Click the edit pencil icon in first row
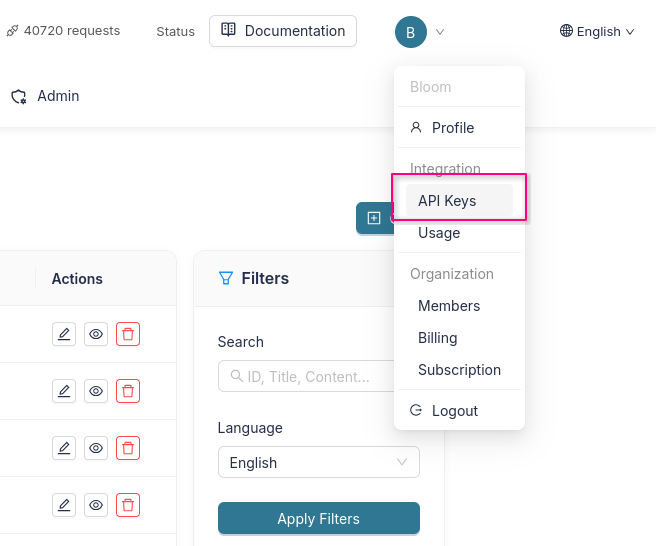This screenshot has width=656, height=546. click(x=64, y=335)
